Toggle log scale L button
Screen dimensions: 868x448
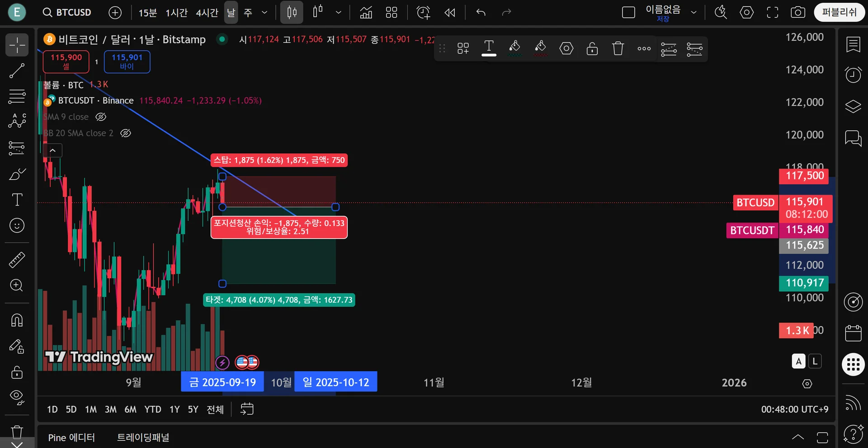(x=815, y=361)
